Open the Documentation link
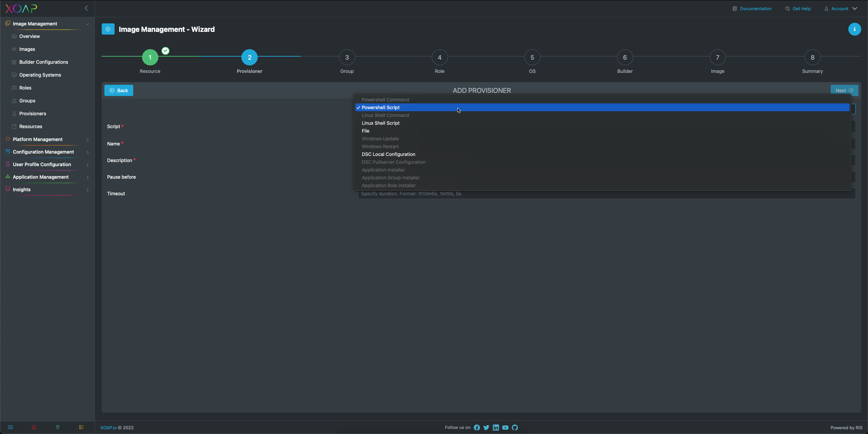Image resolution: width=868 pixels, height=434 pixels. pyautogui.click(x=752, y=8)
